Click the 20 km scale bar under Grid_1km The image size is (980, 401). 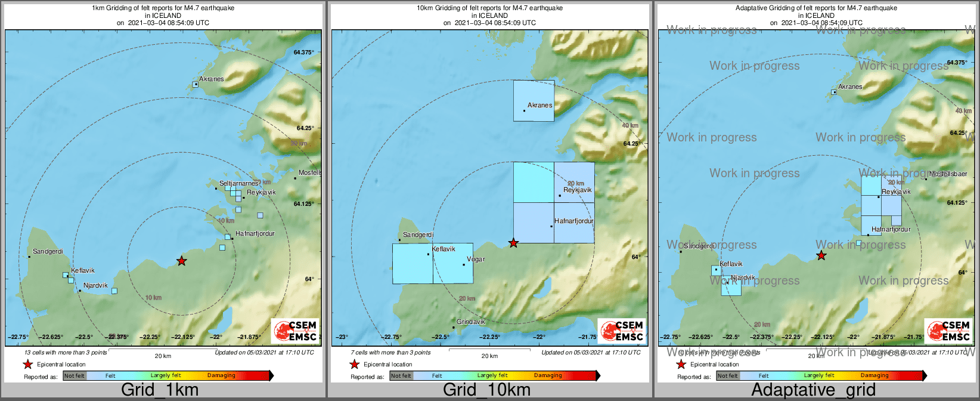point(163,351)
